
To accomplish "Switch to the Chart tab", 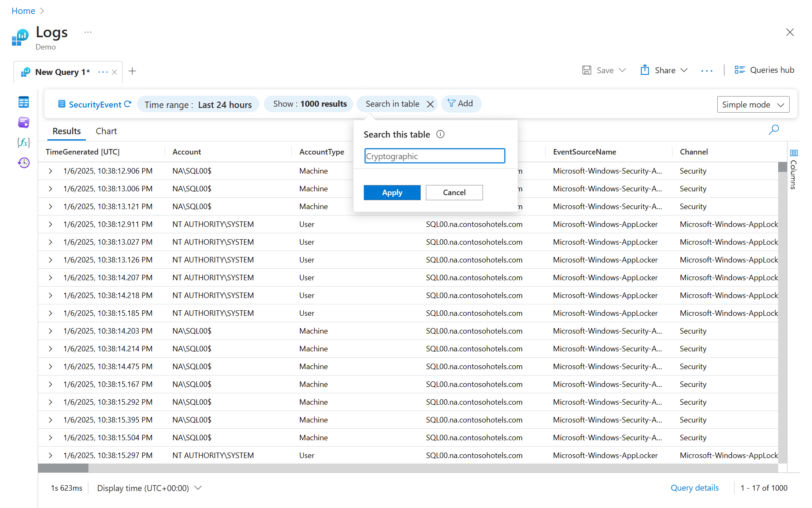I will tap(106, 131).
